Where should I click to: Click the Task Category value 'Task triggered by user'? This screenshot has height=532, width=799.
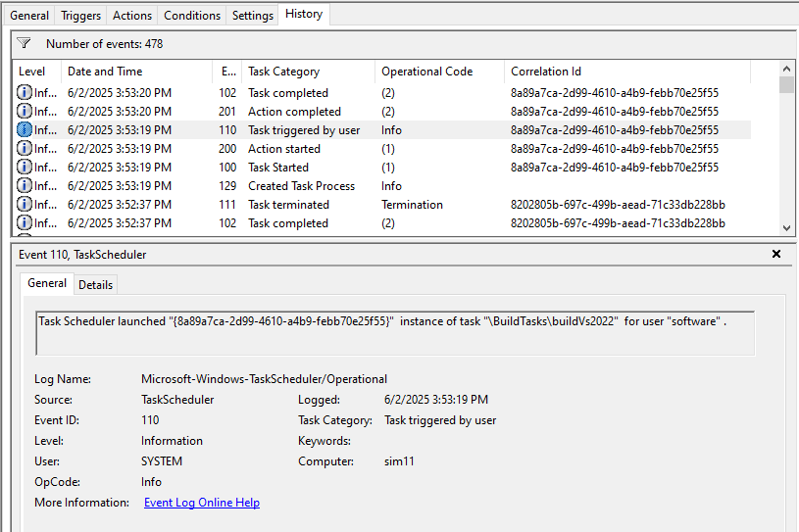(x=440, y=420)
